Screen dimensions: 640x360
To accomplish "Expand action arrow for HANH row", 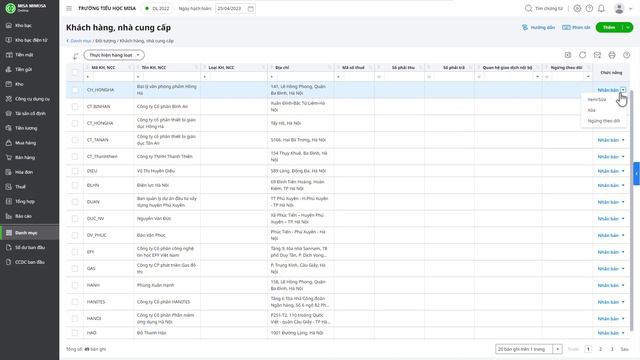I will click(x=623, y=285).
